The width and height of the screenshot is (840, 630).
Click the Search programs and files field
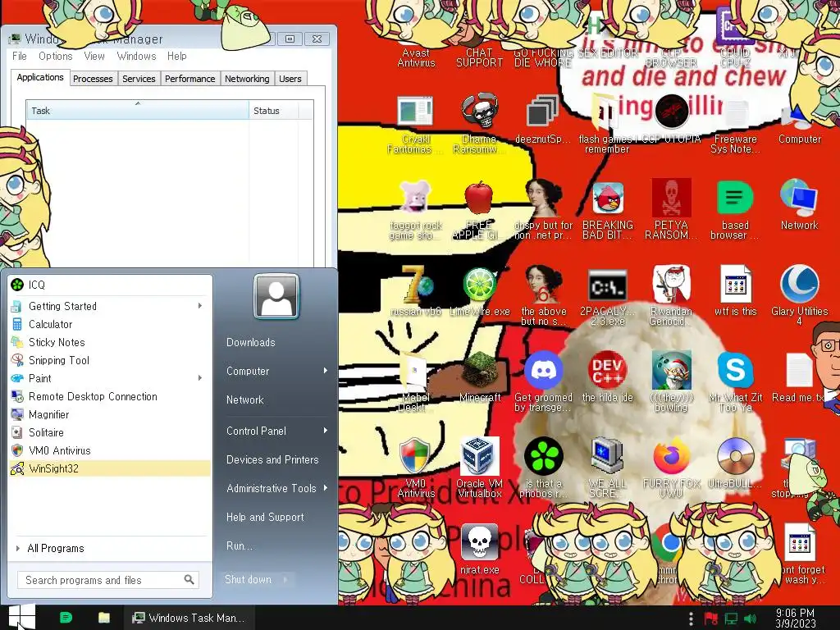tap(108, 580)
